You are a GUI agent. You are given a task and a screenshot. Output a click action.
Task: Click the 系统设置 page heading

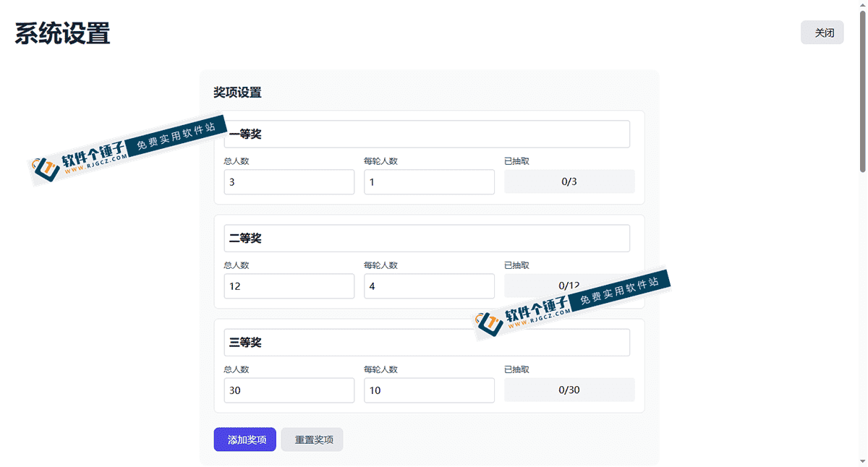click(x=61, y=33)
